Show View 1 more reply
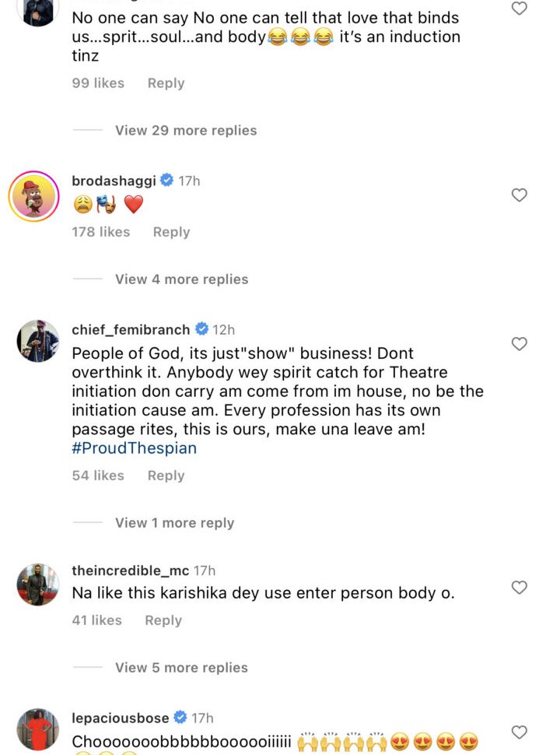The height and width of the screenshot is (755, 560). tap(174, 522)
